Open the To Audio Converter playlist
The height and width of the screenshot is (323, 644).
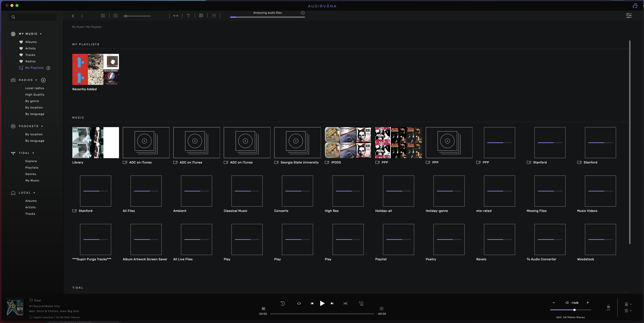click(x=550, y=239)
